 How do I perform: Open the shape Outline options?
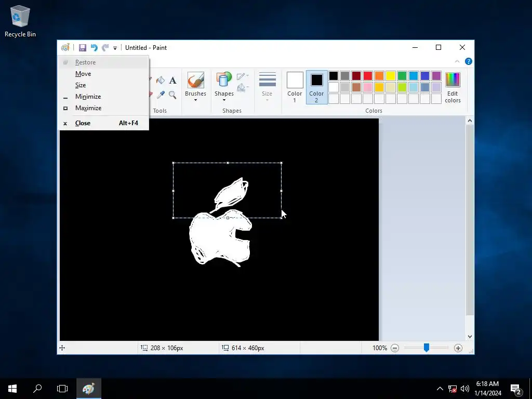243,76
